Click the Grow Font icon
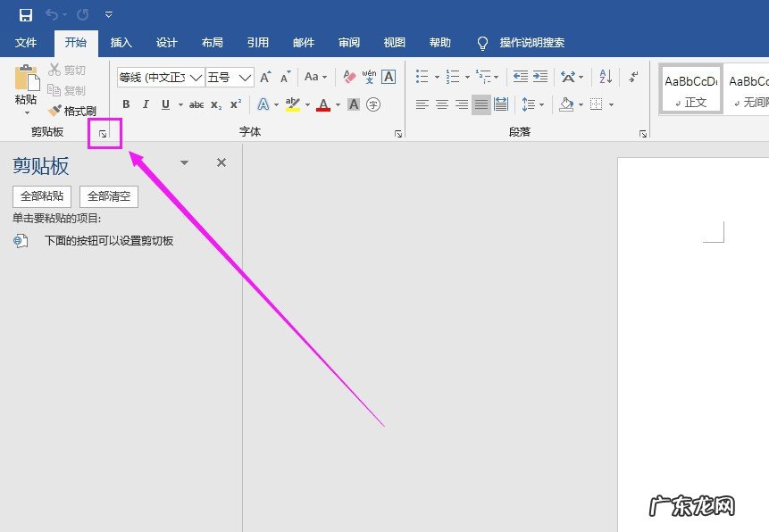The height and width of the screenshot is (532, 769). click(x=265, y=78)
